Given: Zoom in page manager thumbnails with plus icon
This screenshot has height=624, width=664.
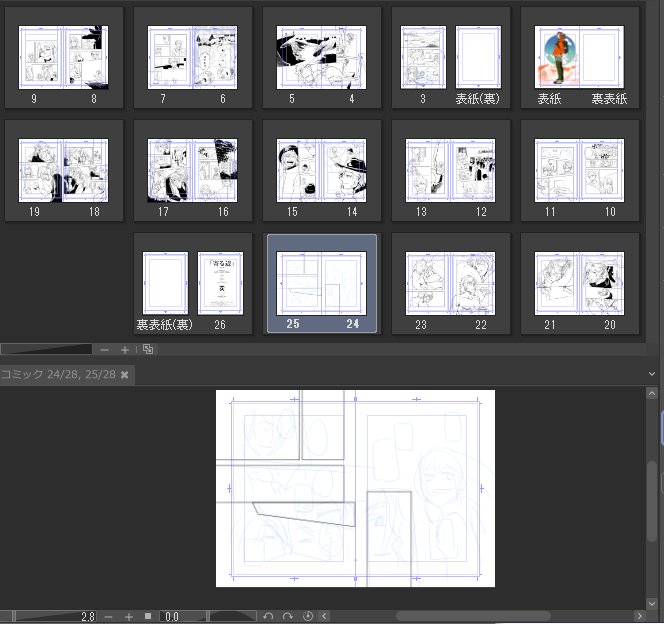Looking at the screenshot, I should [x=125, y=350].
